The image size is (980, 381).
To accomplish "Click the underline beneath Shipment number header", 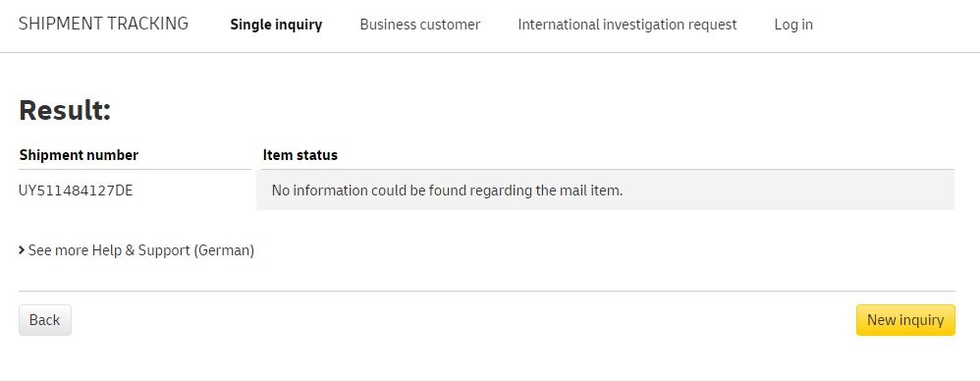I will click(135, 169).
